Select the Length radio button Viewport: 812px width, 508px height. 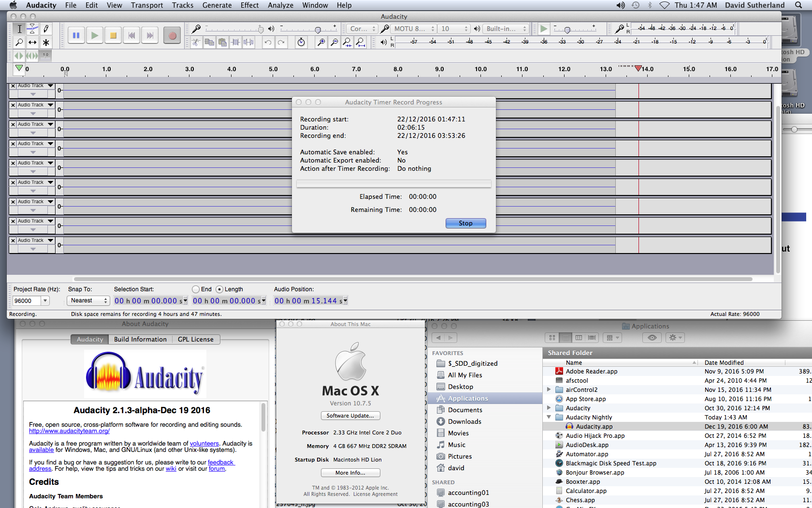point(219,289)
